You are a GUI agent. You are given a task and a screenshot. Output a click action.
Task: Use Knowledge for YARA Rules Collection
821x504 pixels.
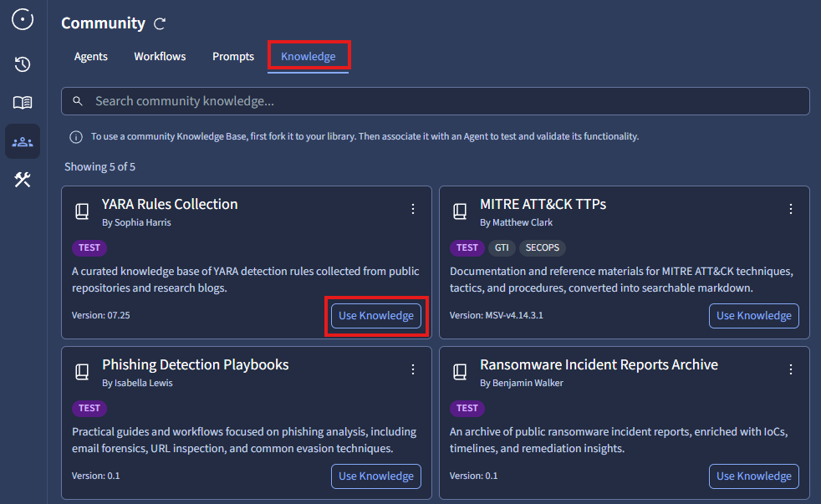(x=376, y=316)
